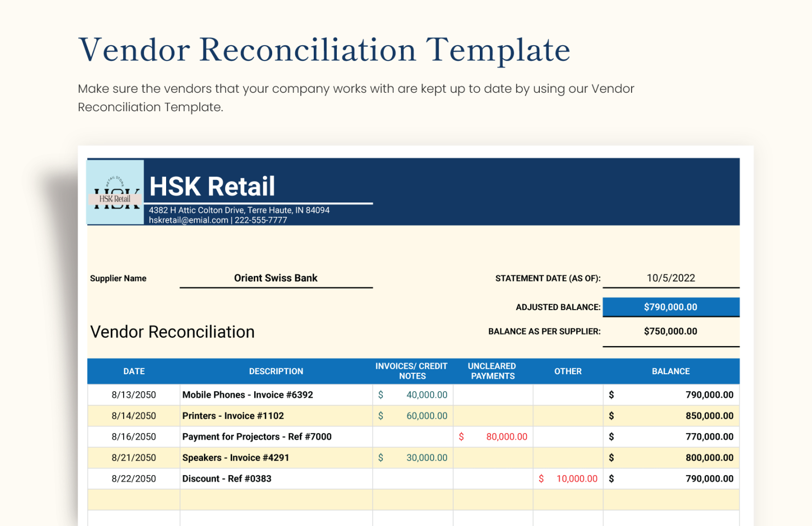Select the Orient Swiss Bank supplier field
Viewport: 812px width, 526px height.
point(276,278)
